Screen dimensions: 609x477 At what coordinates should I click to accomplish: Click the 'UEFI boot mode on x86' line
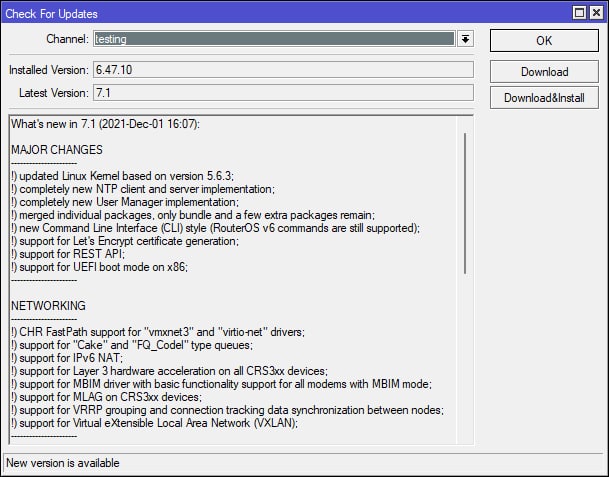click(99, 267)
